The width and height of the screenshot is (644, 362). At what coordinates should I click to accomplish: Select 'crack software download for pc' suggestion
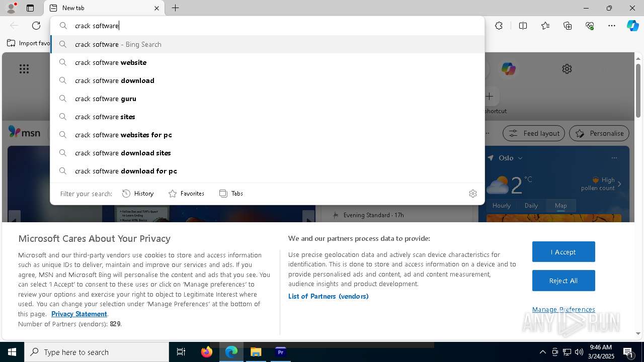(x=268, y=171)
